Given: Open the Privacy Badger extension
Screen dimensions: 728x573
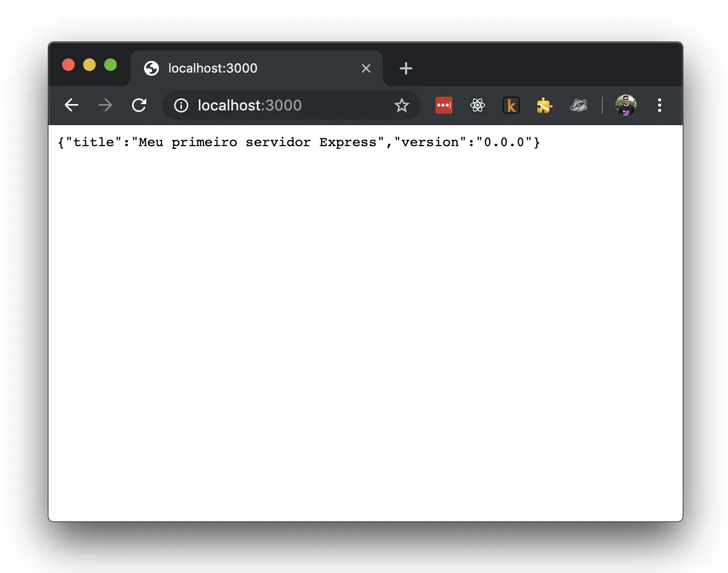Looking at the screenshot, I should tap(579, 105).
